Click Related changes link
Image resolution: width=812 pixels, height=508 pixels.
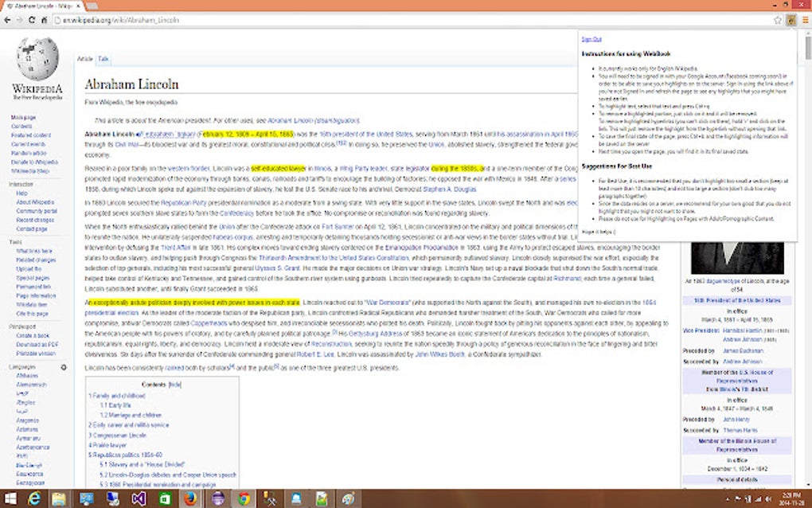coord(36,260)
